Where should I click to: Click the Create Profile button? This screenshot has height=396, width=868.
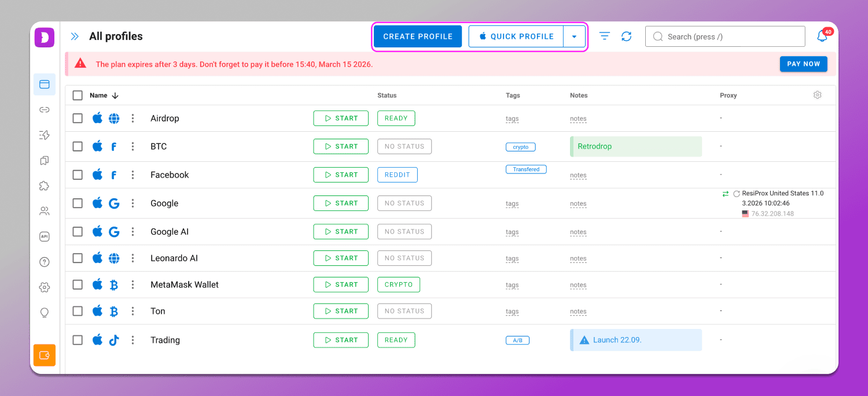(418, 36)
